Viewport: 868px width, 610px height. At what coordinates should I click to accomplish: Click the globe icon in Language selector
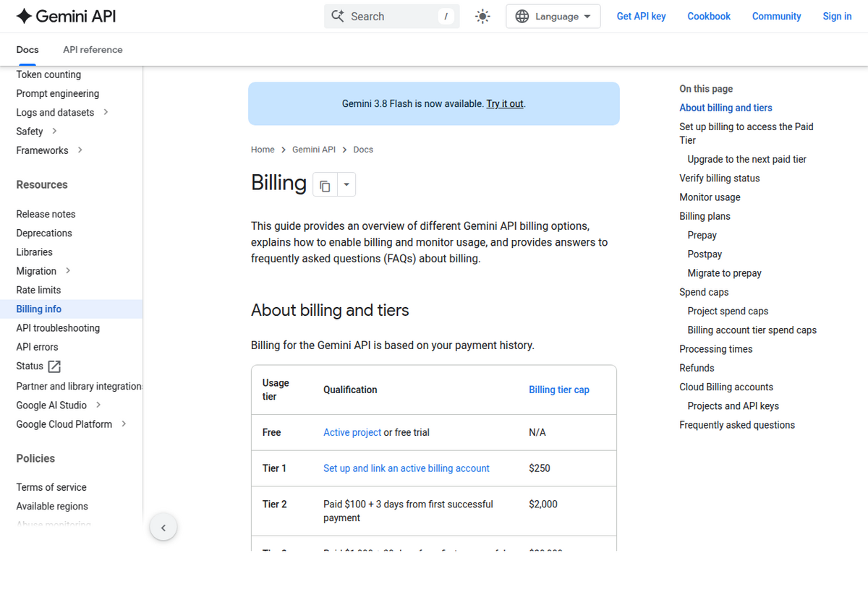click(x=522, y=16)
